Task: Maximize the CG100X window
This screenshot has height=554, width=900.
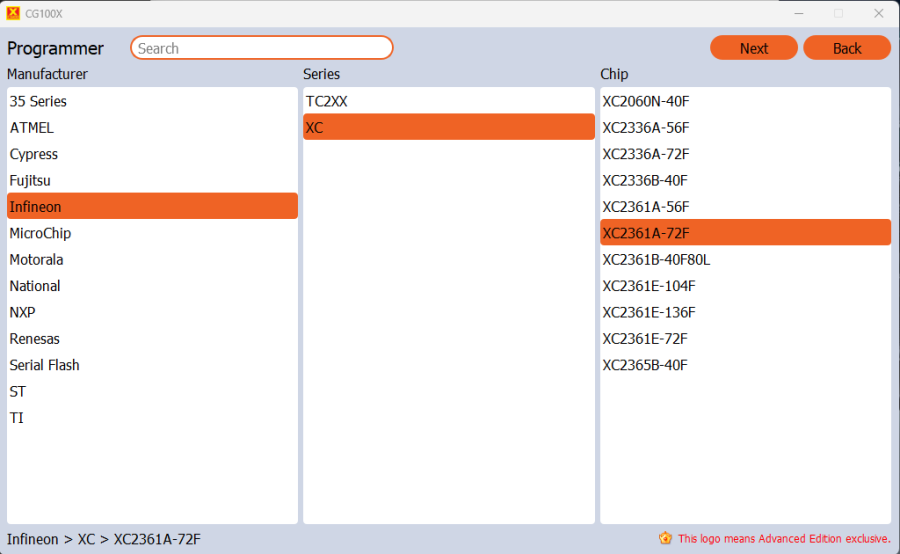Action: 838,13
